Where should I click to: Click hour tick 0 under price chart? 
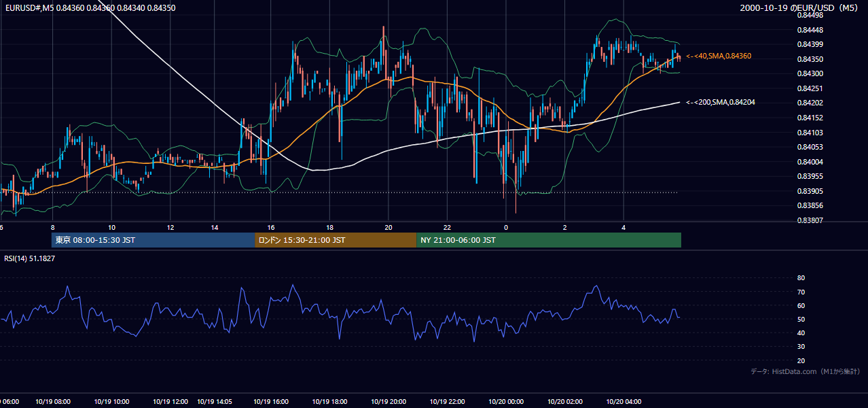click(506, 227)
